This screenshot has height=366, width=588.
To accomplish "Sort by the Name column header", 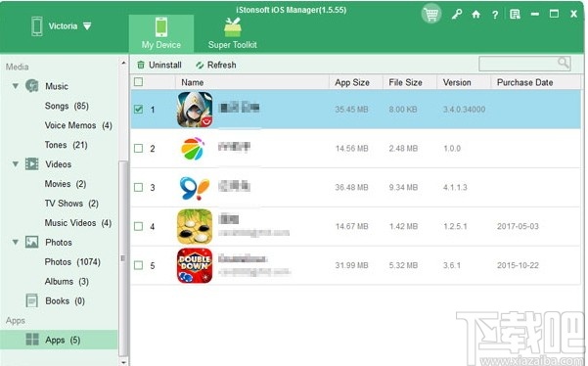I will 252,82.
